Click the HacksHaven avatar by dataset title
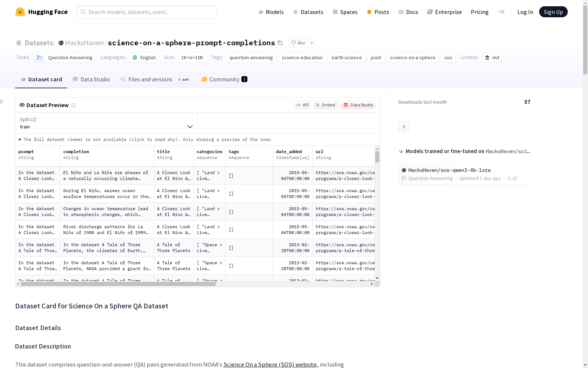 point(61,43)
